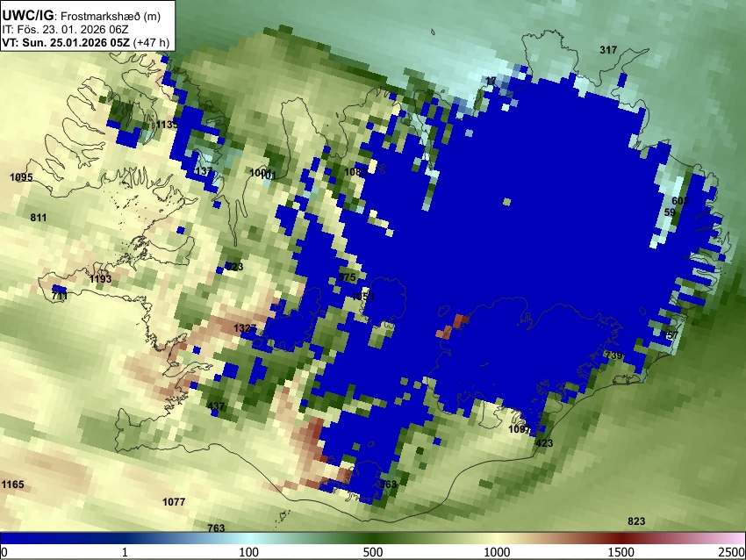Select the colorbar tick label 500

pos(372,552)
